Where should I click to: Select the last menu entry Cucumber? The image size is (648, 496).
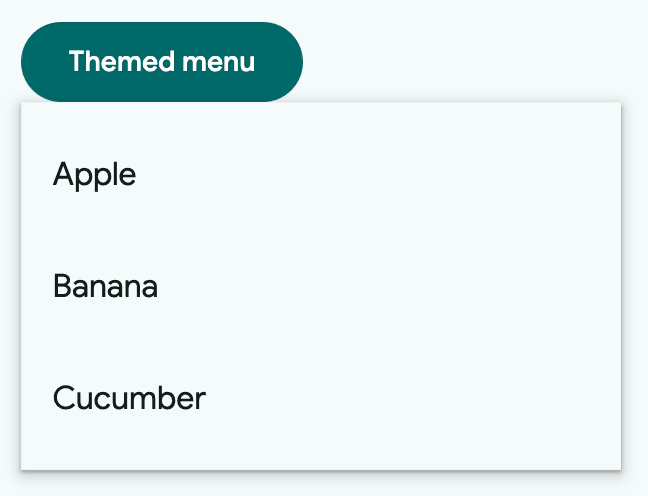129,399
